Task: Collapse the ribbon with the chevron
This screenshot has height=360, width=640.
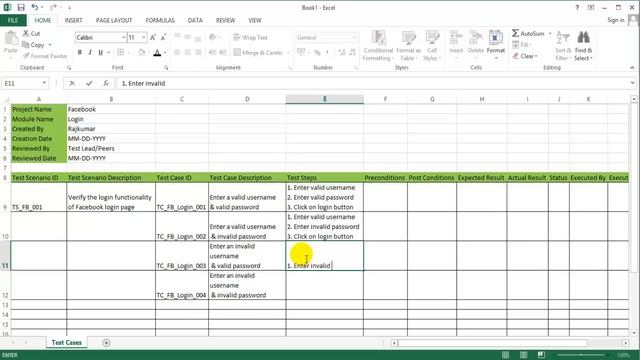Action: click(632, 68)
